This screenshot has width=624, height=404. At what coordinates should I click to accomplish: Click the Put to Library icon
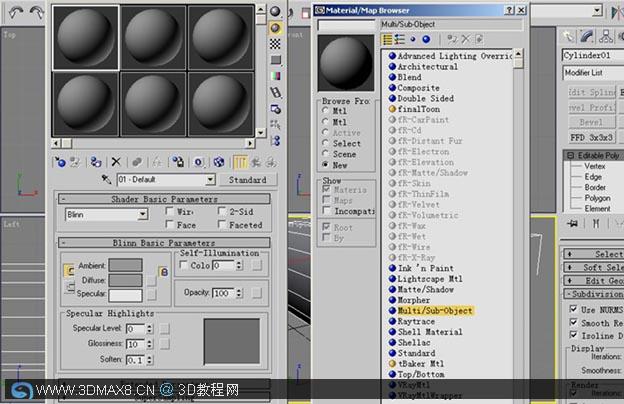[x=178, y=162]
